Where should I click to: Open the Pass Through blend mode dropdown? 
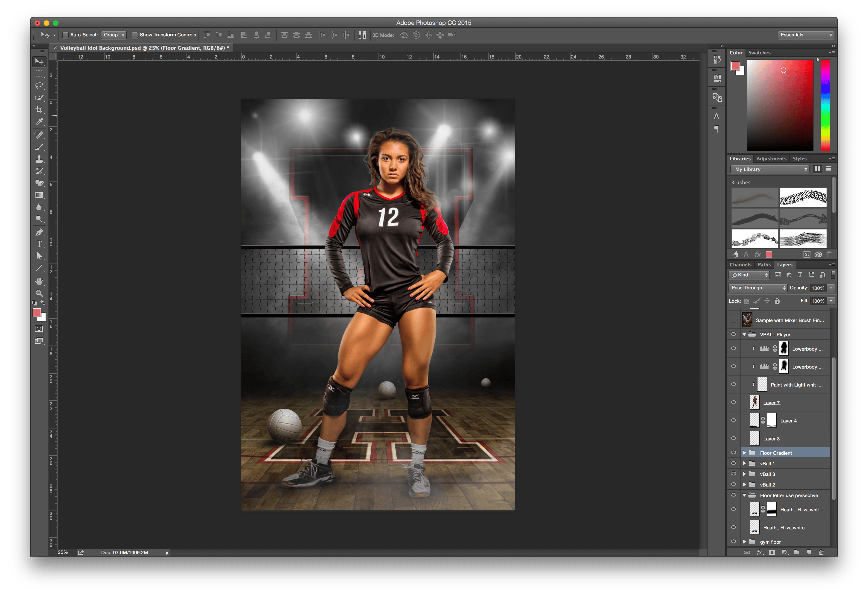point(758,288)
